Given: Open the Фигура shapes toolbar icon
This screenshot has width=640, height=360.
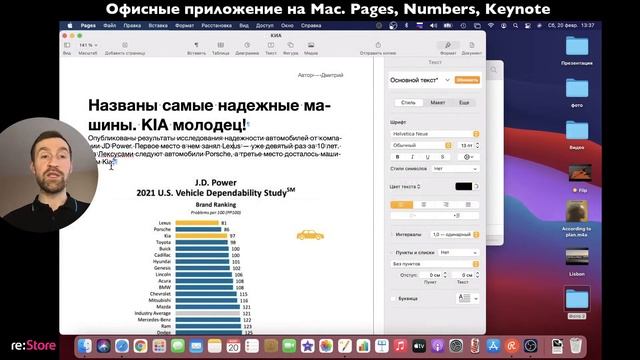Looking at the screenshot, I should [x=290, y=45].
